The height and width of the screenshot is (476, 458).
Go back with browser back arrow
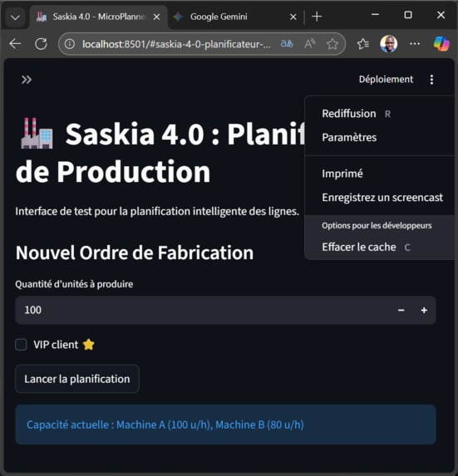(15, 44)
